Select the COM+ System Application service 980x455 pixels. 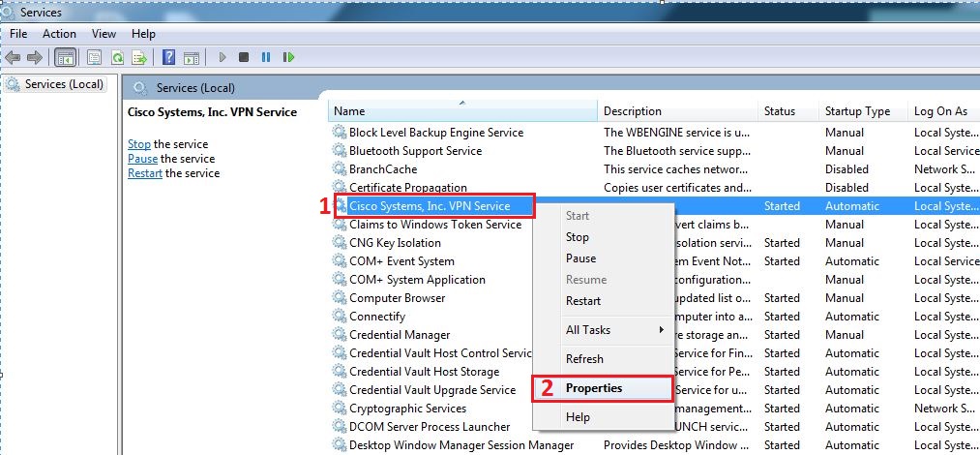(417, 280)
